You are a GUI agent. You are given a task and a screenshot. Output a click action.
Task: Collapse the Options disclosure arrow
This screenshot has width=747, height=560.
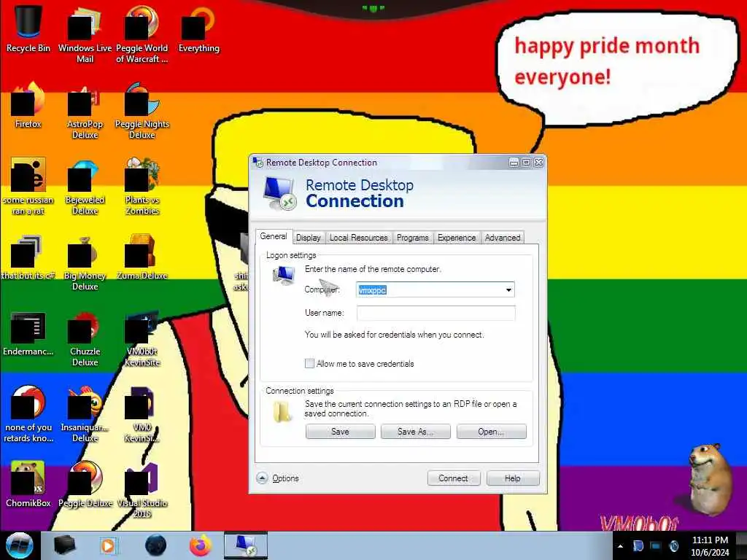pos(262,478)
